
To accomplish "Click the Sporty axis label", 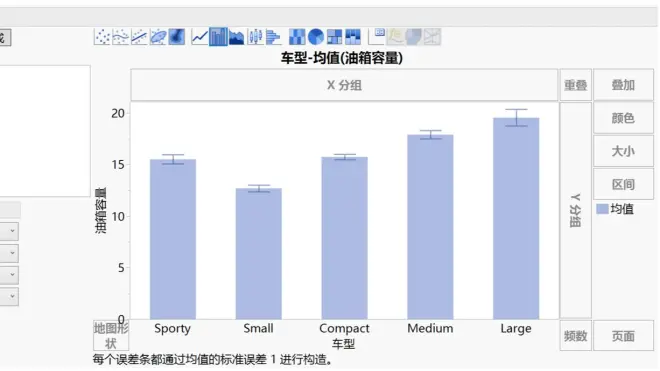I will point(172,329).
